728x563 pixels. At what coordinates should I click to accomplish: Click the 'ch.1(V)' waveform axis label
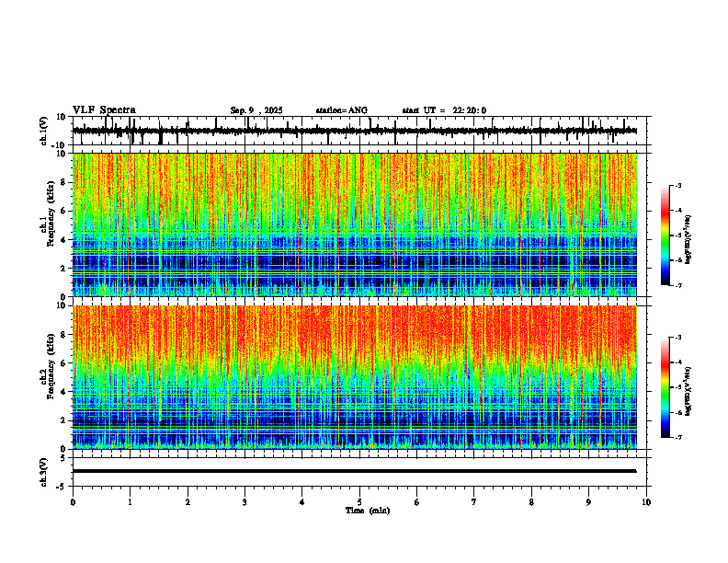point(44,131)
